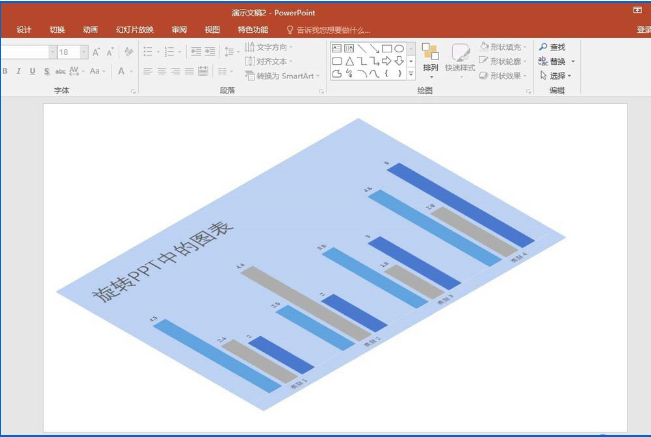Click the clear formatting icon
This screenshot has width=651, height=437.
click(129, 51)
